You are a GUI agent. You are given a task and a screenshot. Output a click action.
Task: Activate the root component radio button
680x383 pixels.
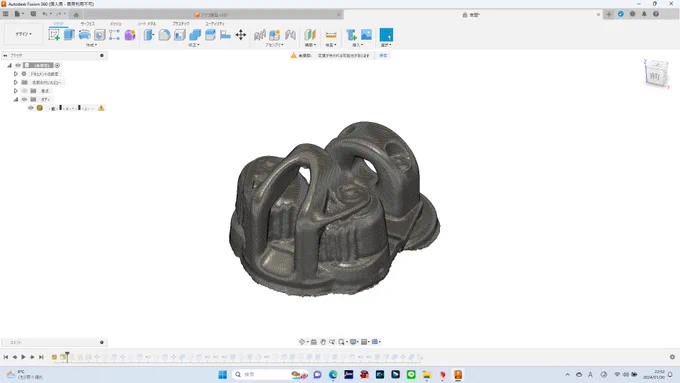click(57, 65)
